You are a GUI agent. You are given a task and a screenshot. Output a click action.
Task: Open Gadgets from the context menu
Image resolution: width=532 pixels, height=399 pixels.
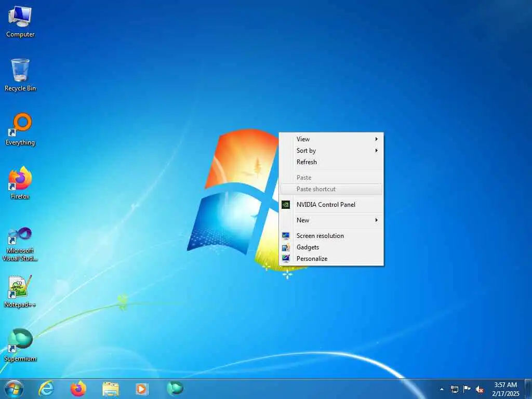(331, 247)
